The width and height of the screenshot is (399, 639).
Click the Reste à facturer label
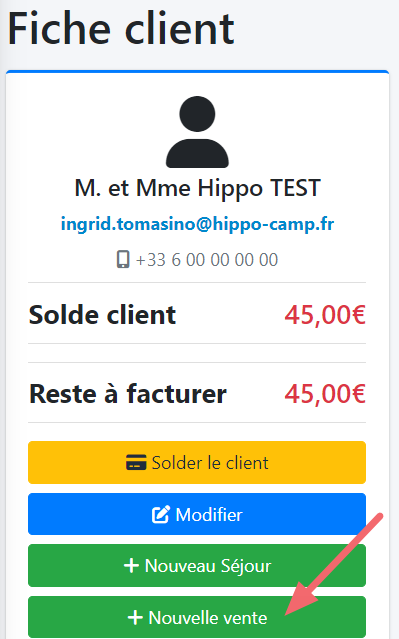click(128, 394)
